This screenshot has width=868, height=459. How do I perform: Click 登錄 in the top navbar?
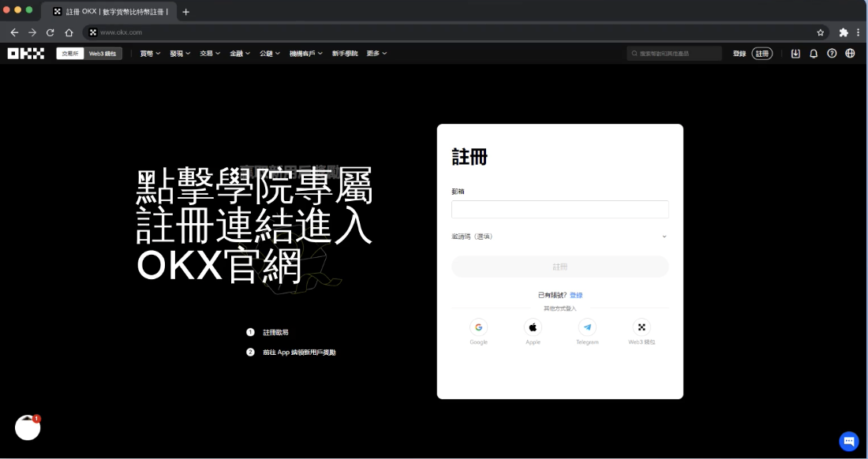[739, 54]
